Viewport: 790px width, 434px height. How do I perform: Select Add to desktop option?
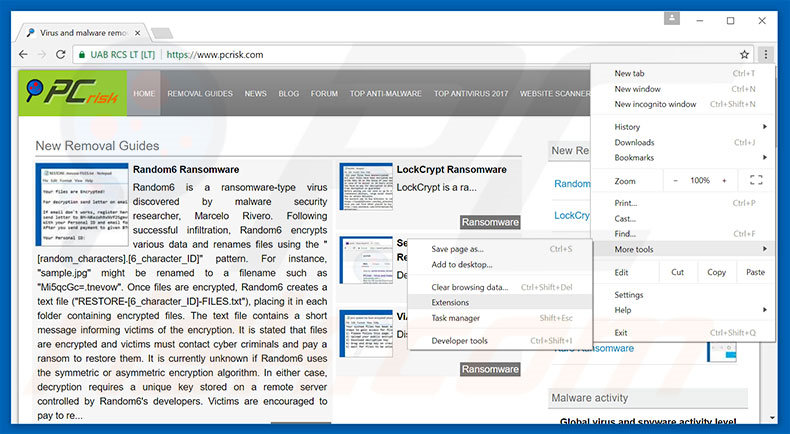point(500,265)
